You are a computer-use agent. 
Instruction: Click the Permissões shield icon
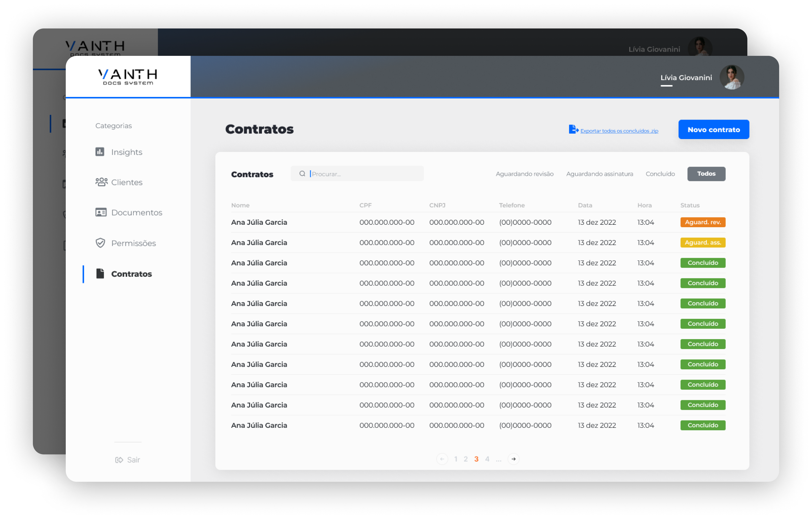pyautogui.click(x=101, y=243)
